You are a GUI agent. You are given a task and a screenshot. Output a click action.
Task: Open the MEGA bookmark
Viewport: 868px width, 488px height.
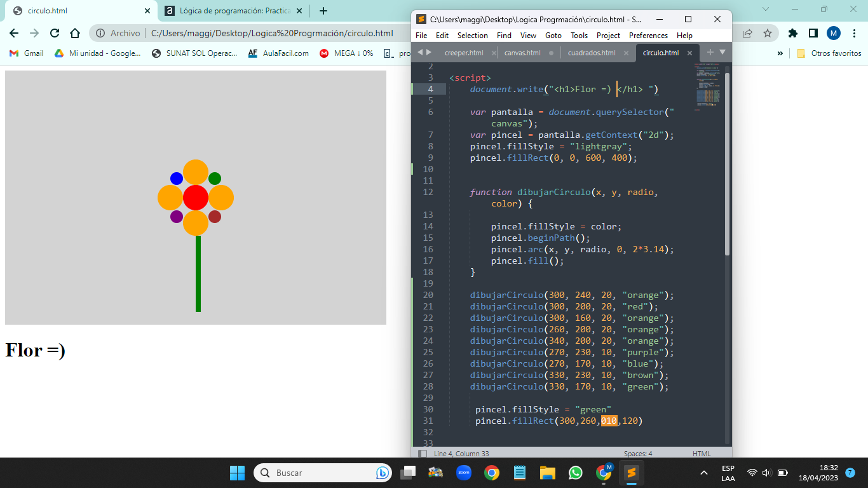tap(346, 53)
